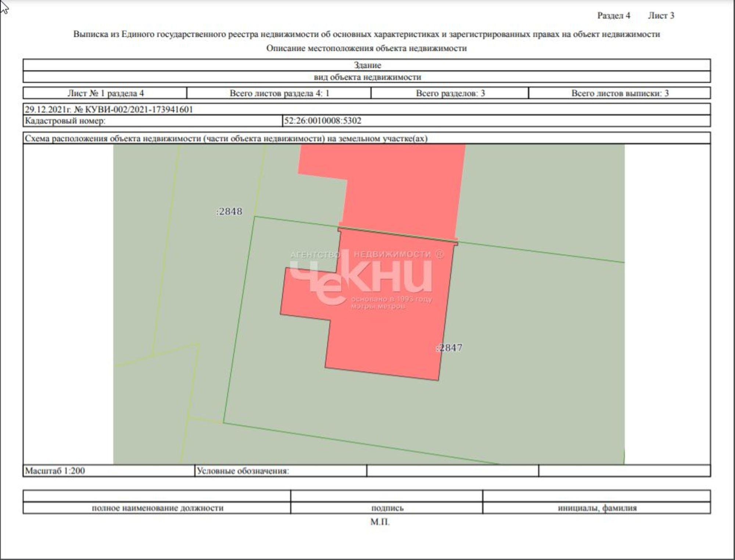735x560 pixels.
Task: Click the 'Масштаб 1:200' cell
Action: coord(109,471)
